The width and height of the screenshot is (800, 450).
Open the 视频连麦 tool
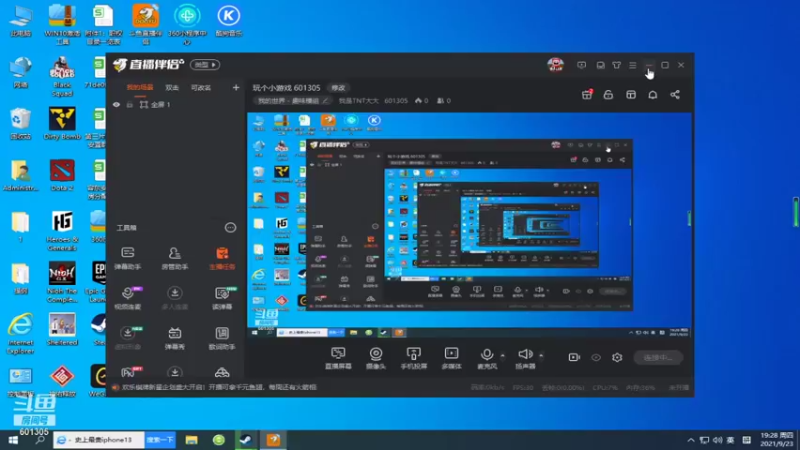click(x=128, y=298)
